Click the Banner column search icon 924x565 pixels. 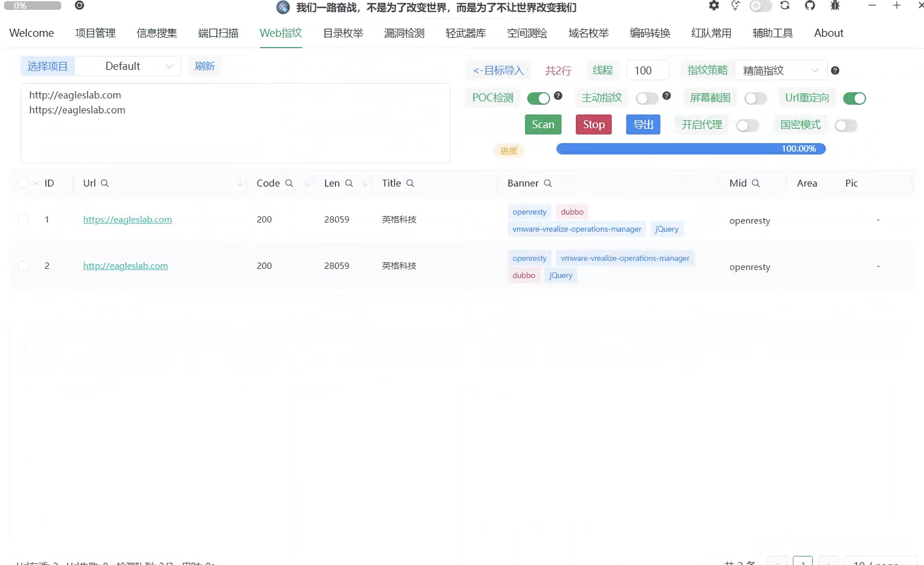pos(548,183)
